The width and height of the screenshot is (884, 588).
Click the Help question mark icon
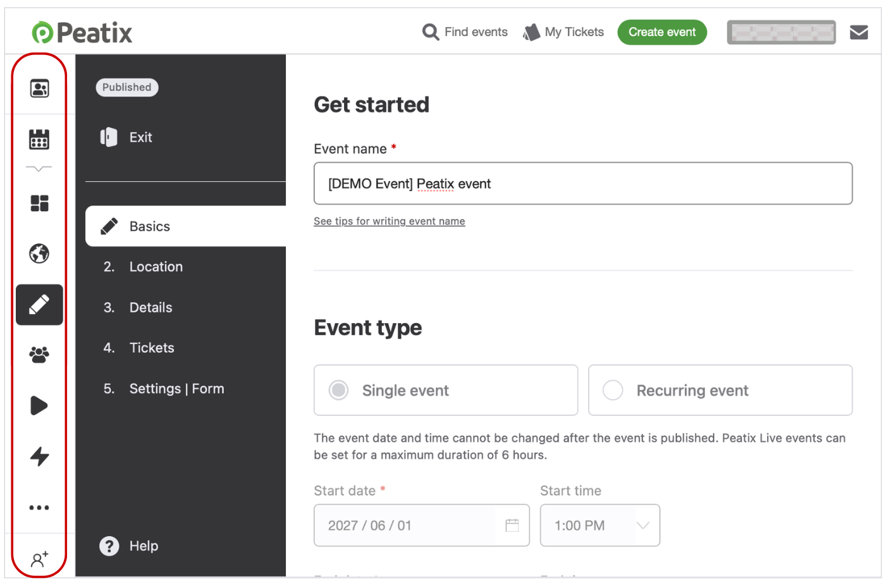point(109,546)
